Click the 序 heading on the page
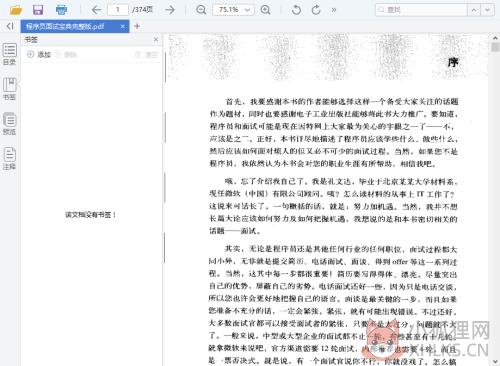The image size is (500, 366). coord(453,62)
